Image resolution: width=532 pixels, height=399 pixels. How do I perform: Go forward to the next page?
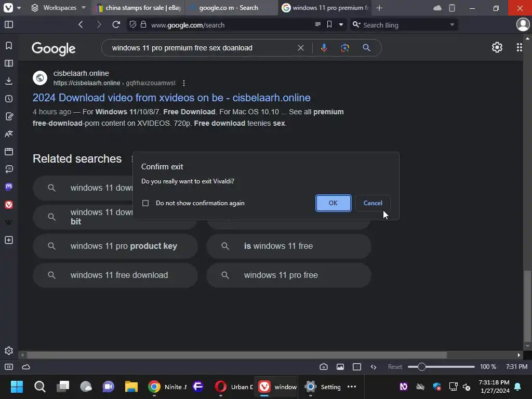99,24
